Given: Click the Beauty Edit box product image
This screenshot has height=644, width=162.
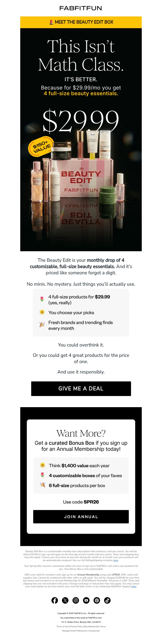Looking at the screenshot, I should click(x=81, y=180).
